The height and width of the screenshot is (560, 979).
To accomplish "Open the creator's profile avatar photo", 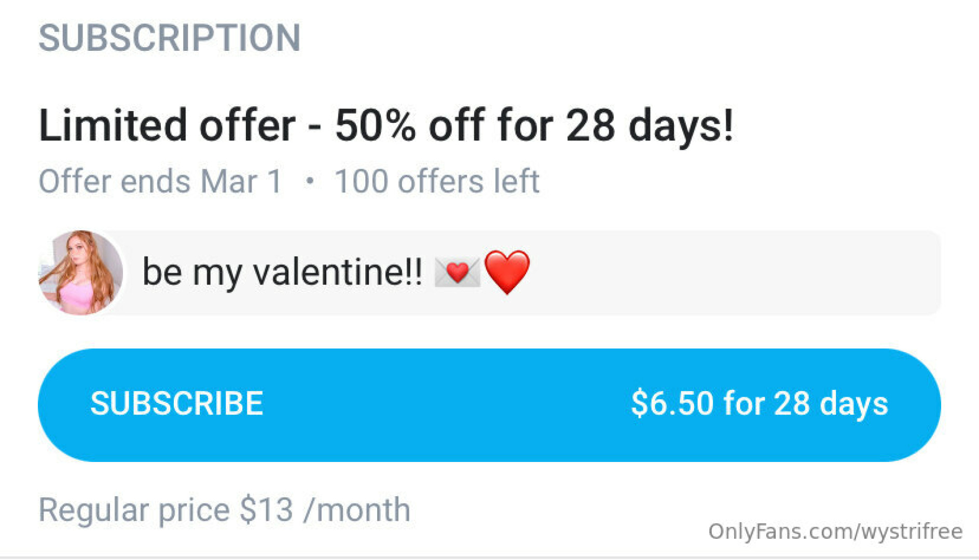I will coord(81,273).
